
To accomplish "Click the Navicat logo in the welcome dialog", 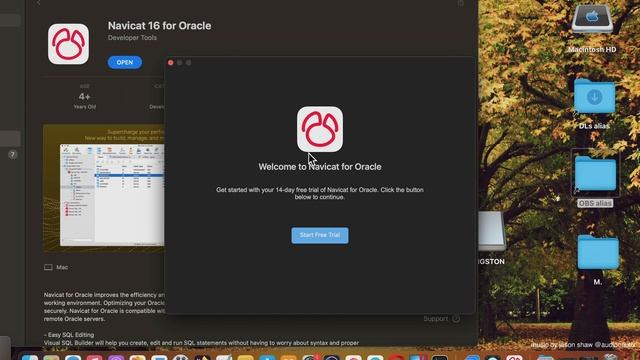I will (x=320, y=129).
